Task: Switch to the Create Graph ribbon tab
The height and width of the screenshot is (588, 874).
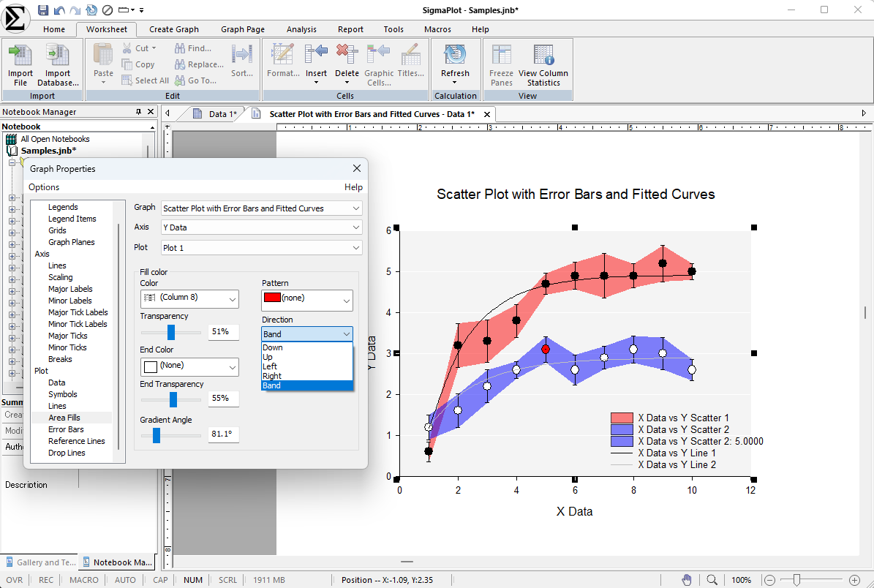Action: 174,29
